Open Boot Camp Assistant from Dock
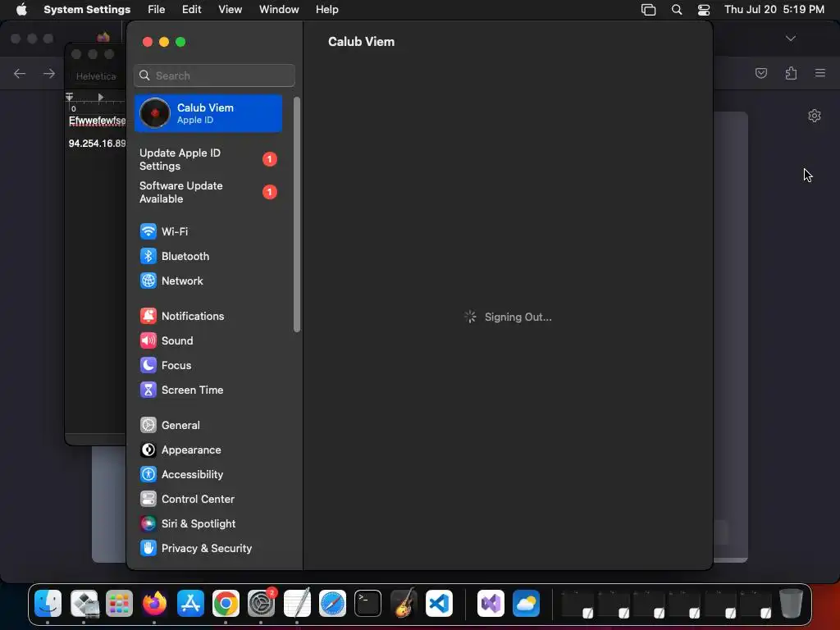This screenshot has height=630, width=840. tap(84, 603)
